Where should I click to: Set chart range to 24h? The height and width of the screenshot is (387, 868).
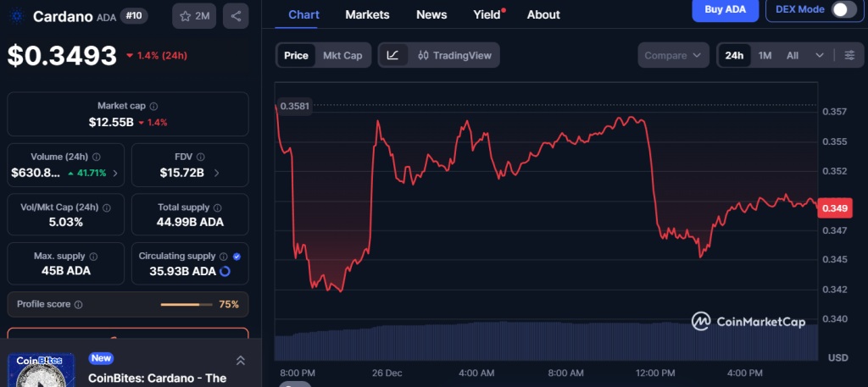(735, 55)
